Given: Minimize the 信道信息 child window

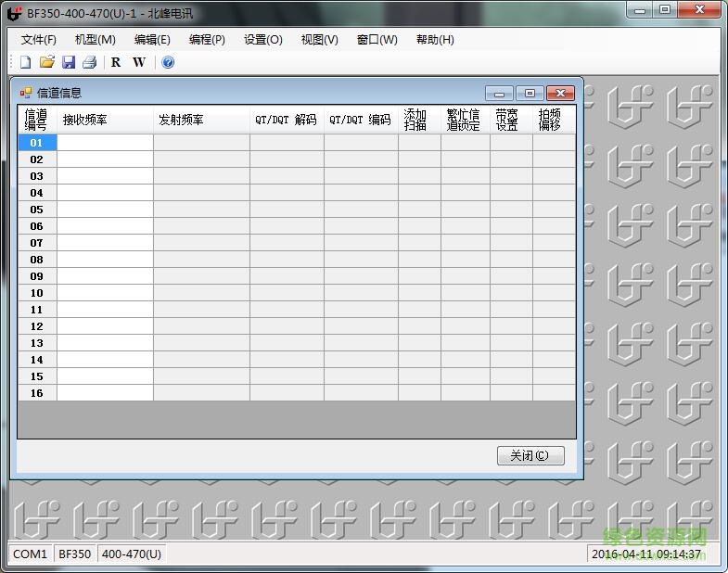Looking at the screenshot, I should coord(500,94).
